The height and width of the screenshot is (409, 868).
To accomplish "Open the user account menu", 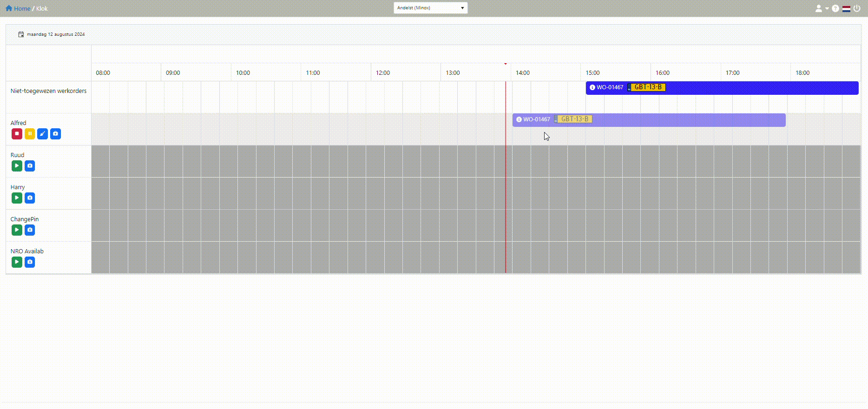I will [822, 8].
